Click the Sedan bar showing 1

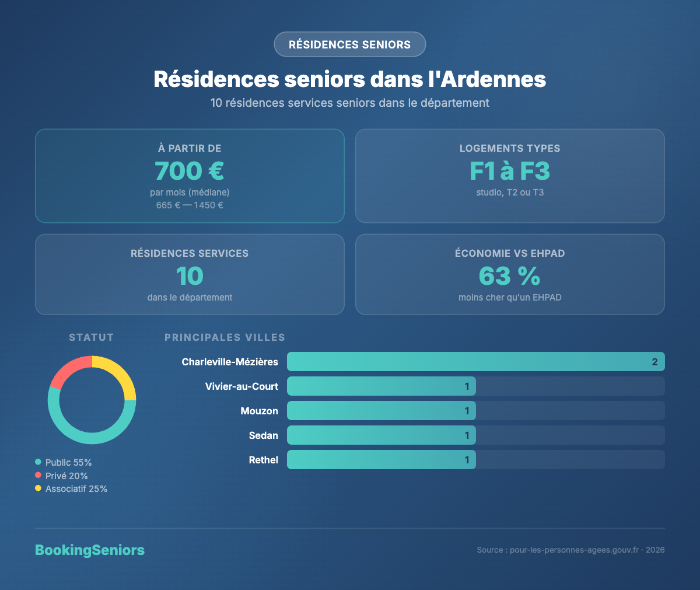coord(381,435)
